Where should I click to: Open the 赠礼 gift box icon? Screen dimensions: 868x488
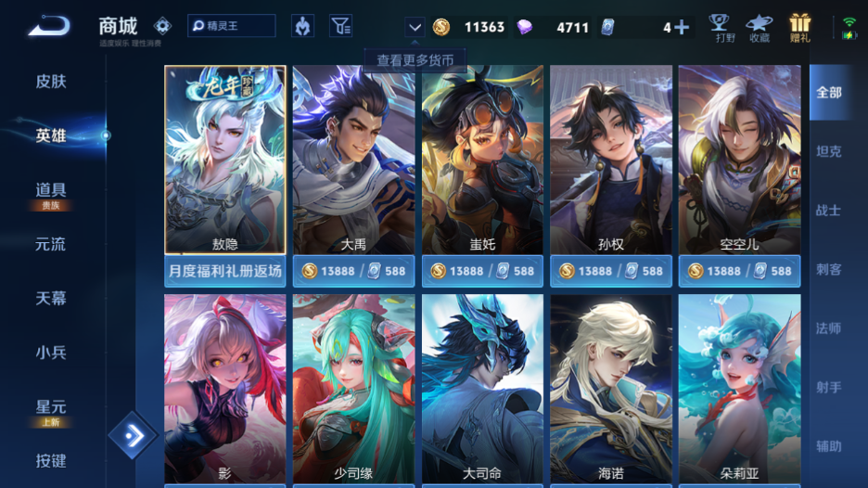tap(800, 28)
